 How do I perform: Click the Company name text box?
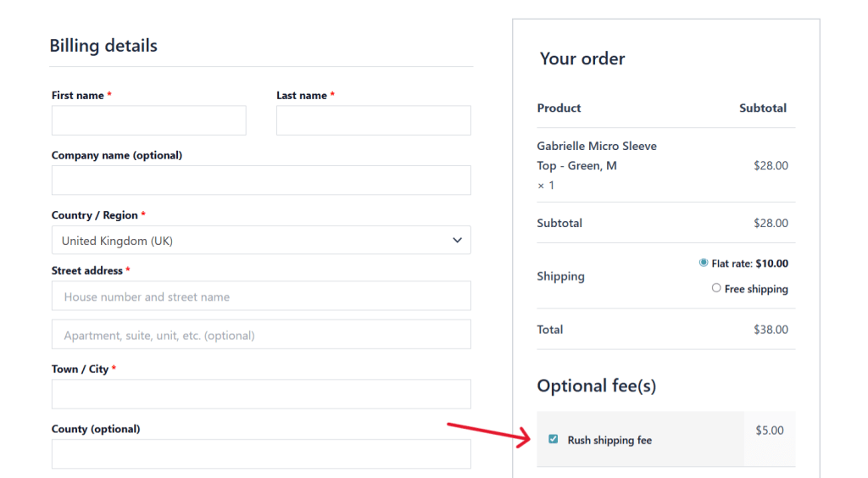(261, 181)
